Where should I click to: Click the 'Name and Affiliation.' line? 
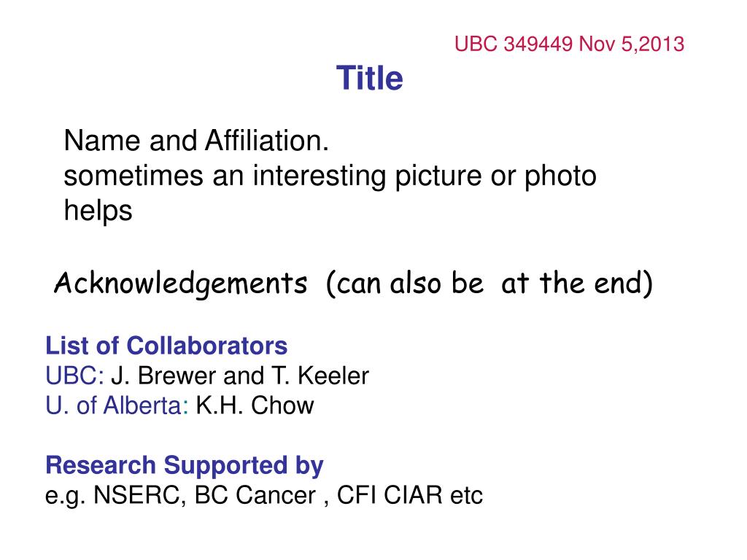[x=196, y=141]
